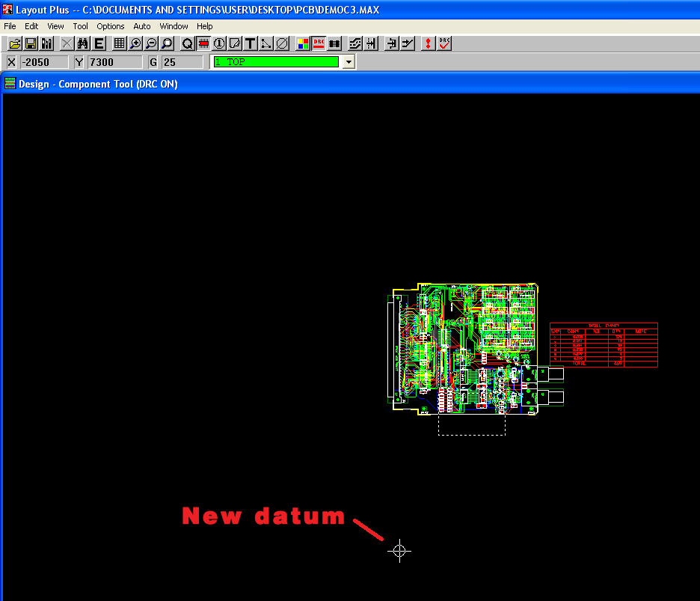Select the Obstacle tool icon
Image resolution: width=700 pixels, height=601 pixels.
tap(235, 44)
